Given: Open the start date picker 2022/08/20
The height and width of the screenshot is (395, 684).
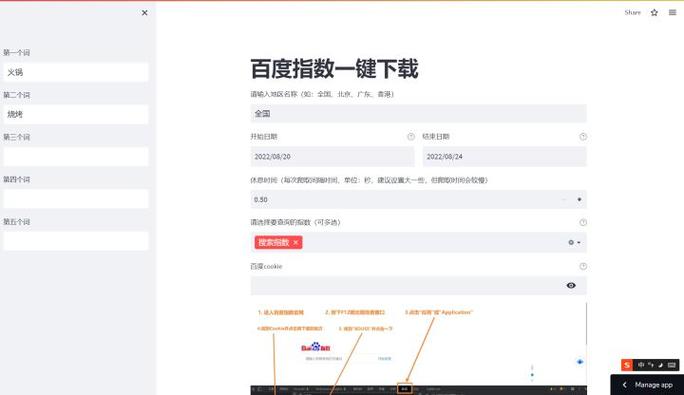Looking at the screenshot, I should [x=332, y=157].
